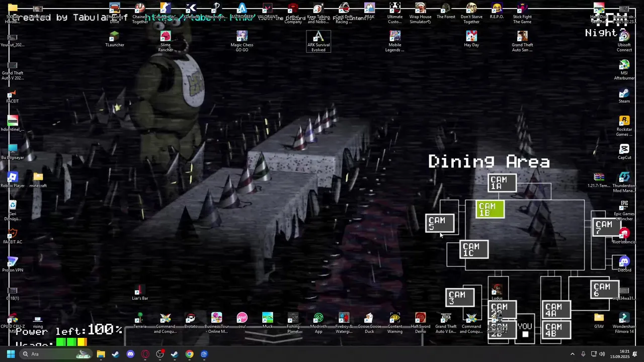The height and width of the screenshot is (362, 644).
Task: Open the PEAK game icon
Action: 369,11
